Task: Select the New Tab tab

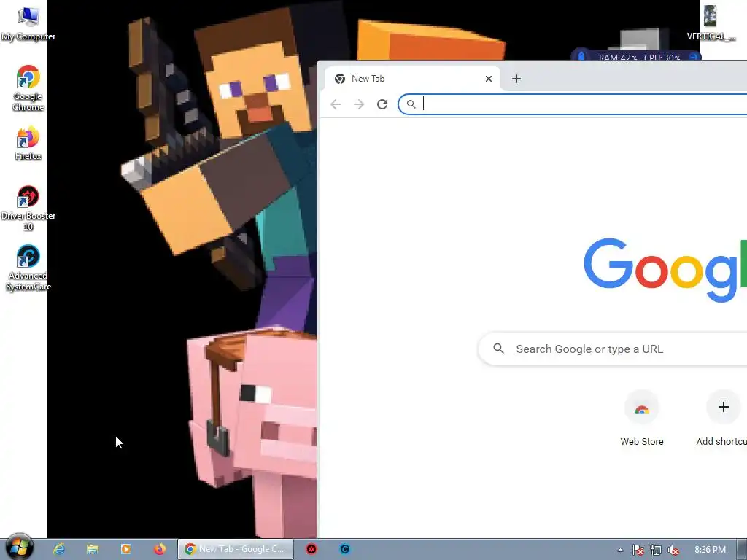Action: click(x=413, y=79)
